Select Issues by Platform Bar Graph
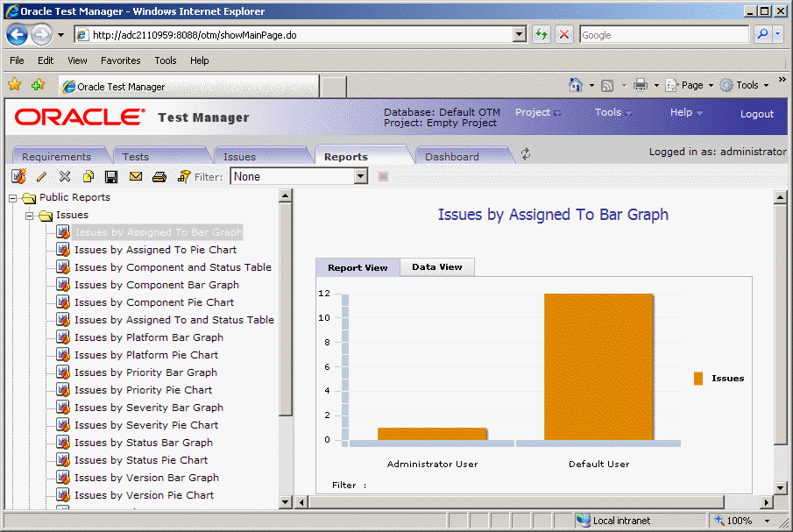The width and height of the screenshot is (793, 532). pos(149,337)
